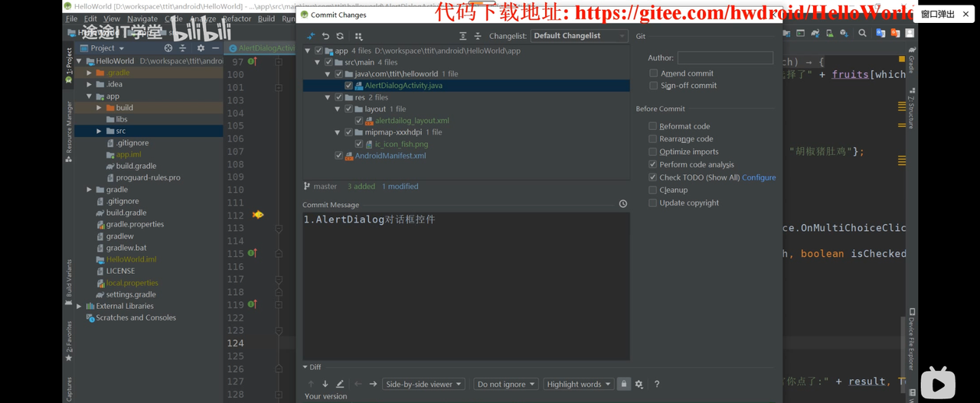
Task: Enable the Sign-off commit checkbox
Action: pyautogui.click(x=653, y=86)
